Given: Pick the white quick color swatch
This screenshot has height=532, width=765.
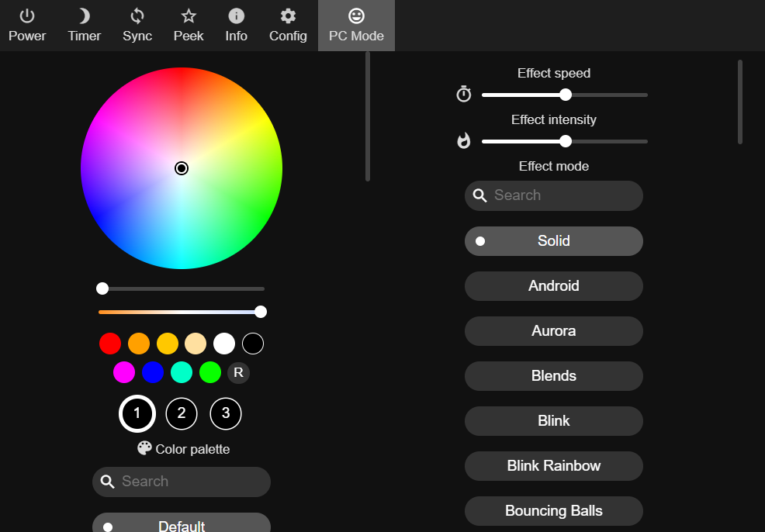Looking at the screenshot, I should pos(224,344).
